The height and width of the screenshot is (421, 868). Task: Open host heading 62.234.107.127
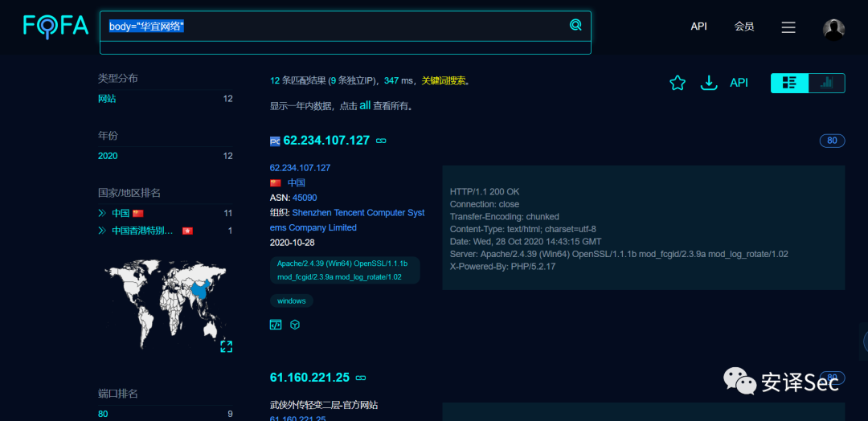326,141
